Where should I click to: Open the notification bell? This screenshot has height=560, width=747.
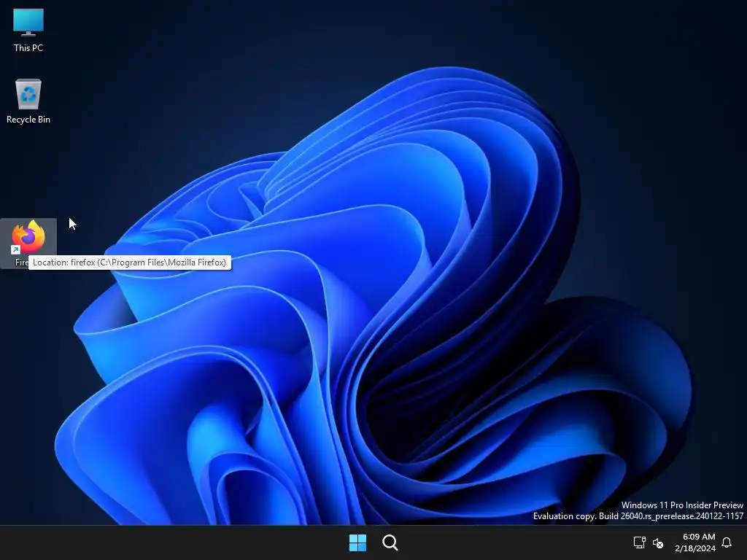click(x=727, y=542)
